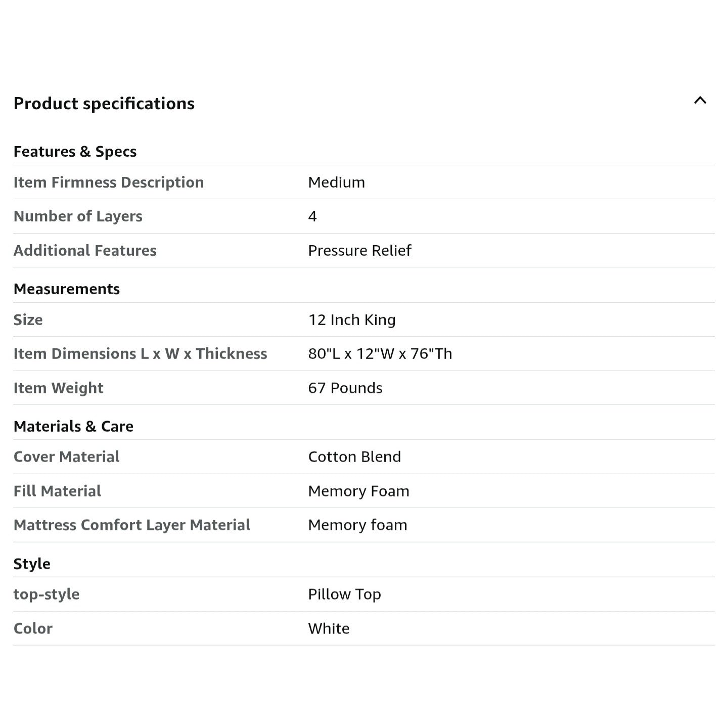Select the Number of Layers label

[x=78, y=216]
